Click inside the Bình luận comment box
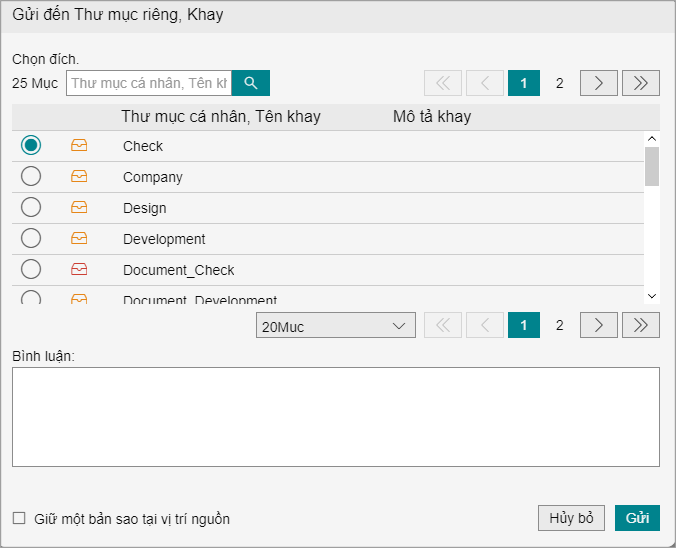Image resolution: width=676 pixels, height=548 pixels. (336, 417)
